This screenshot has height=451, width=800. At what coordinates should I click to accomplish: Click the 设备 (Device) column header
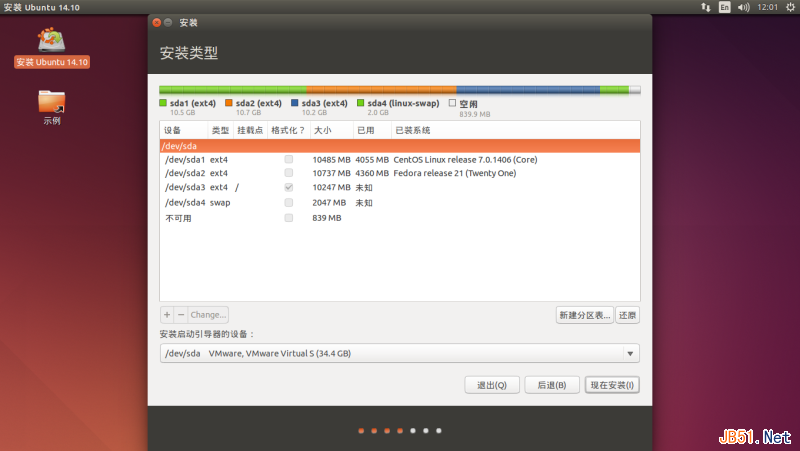pyautogui.click(x=184, y=130)
